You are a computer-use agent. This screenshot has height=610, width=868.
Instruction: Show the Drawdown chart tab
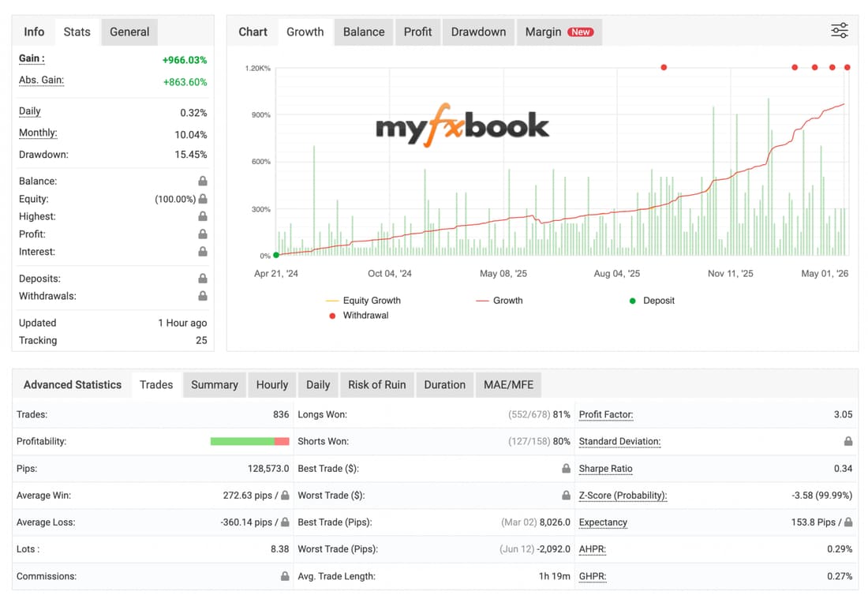(478, 32)
